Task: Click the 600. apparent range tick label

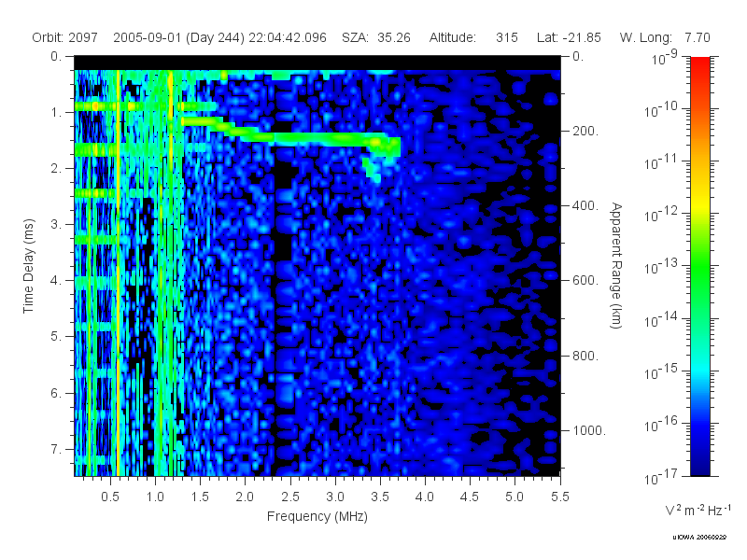Action: (x=585, y=281)
